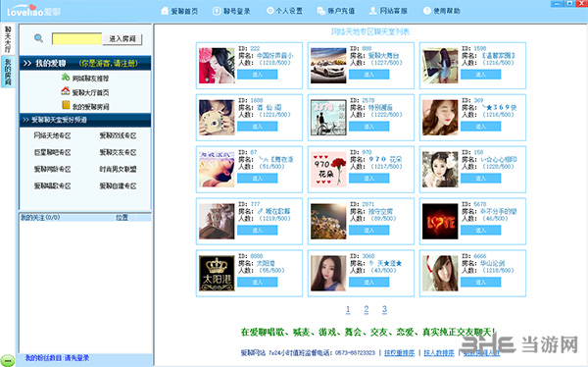Open thumbnail of room ID 222
Screen dimensions: 588x367
pos(217,66)
